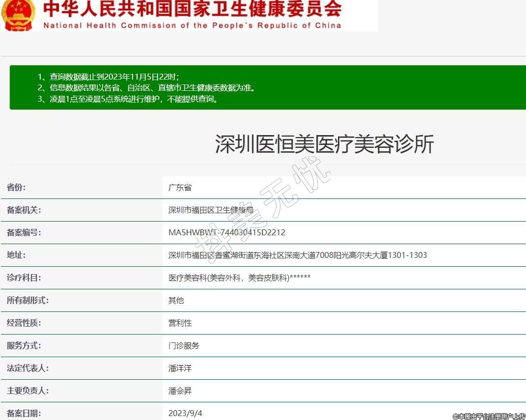Click the clinic name heading 深圳医恒美医疗美容诊所

click(324, 144)
